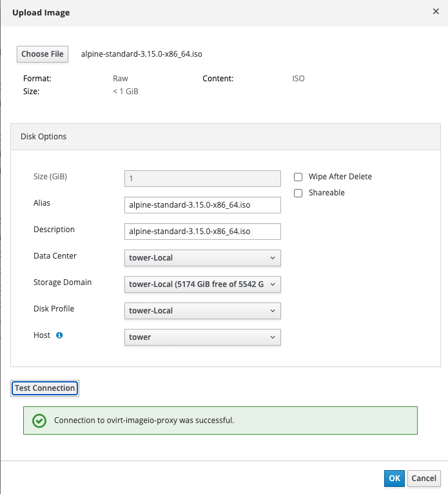Viewport: 448px width, 494px height.
Task: Click the Host info icon
Action: point(59,335)
